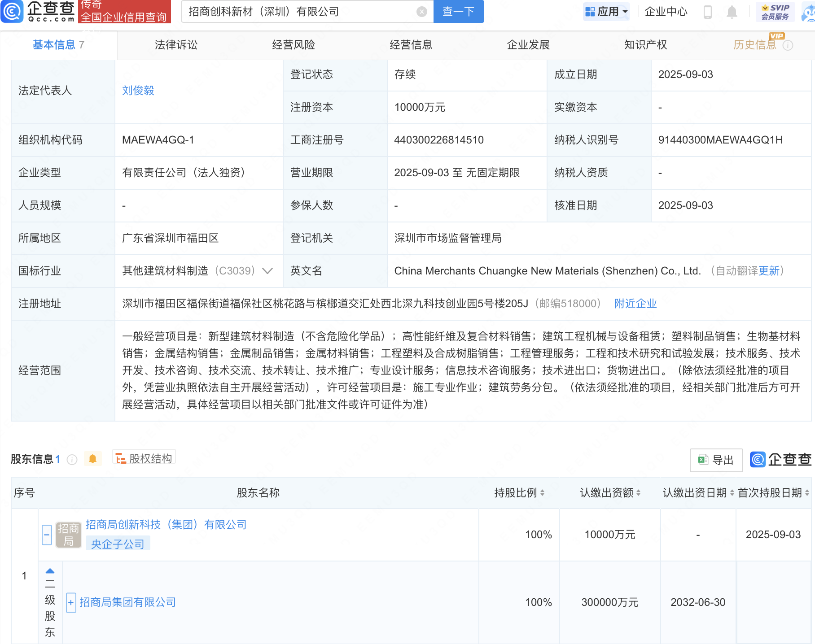This screenshot has height=644, width=815.
Task: Switch to 经营信息 tab
Action: click(411, 45)
